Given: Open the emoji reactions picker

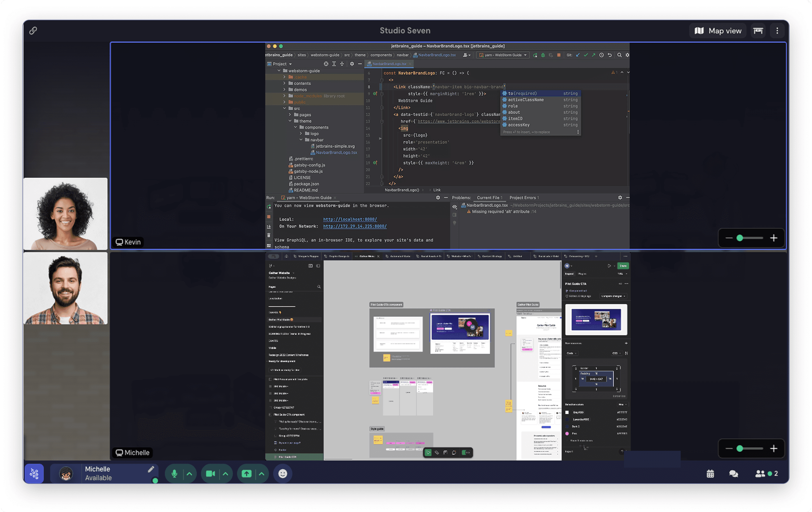Looking at the screenshot, I should tap(283, 474).
